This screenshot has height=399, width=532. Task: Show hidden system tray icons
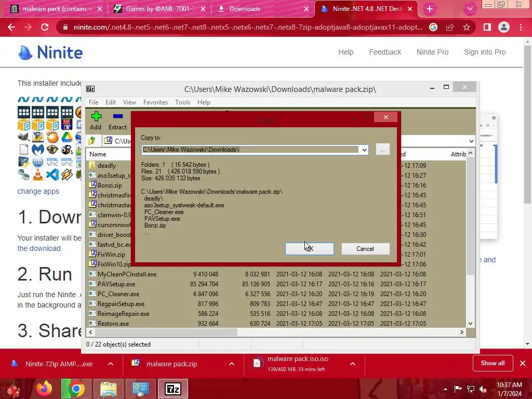(445, 389)
